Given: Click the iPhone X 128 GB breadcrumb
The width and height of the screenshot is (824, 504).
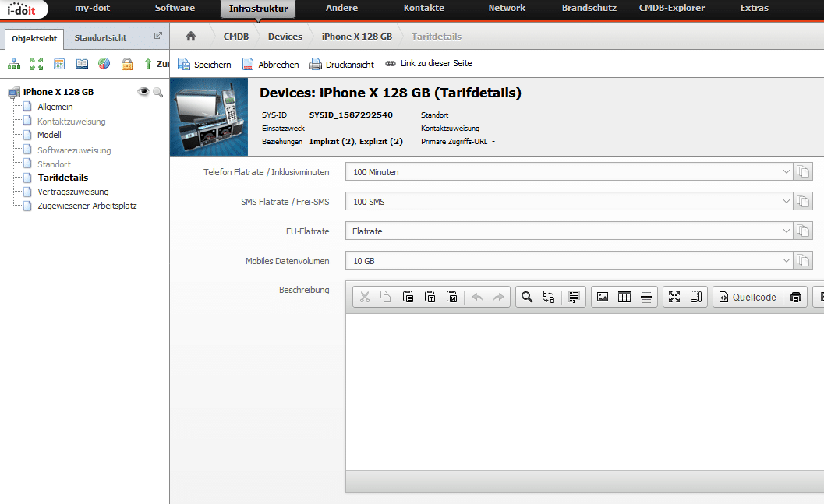Looking at the screenshot, I should click(x=357, y=37).
